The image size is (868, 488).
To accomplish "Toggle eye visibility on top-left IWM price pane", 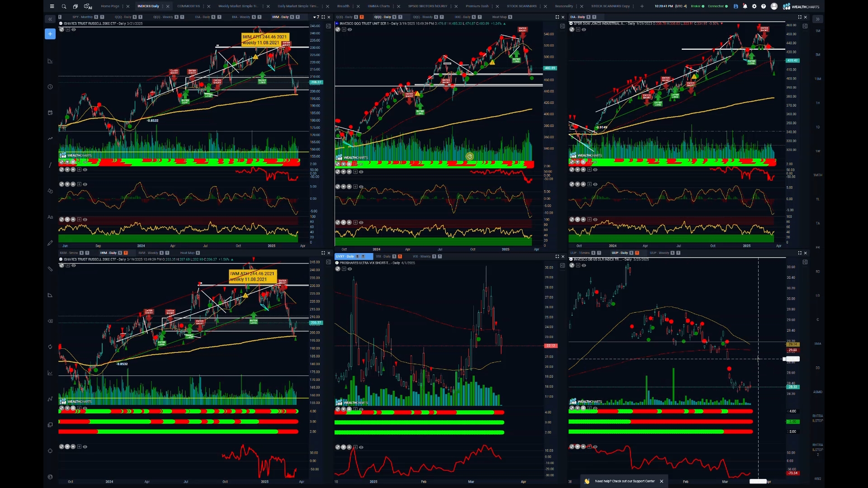I will tap(74, 29).
